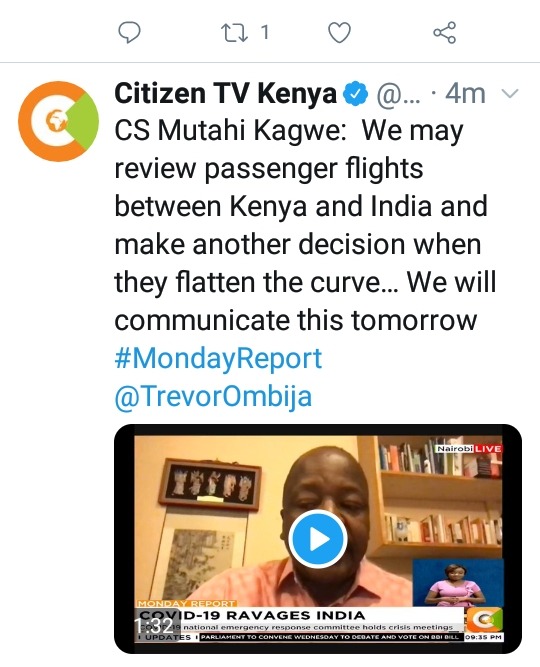This screenshot has height=667, width=540.
Task: Tap the reply speech bubble icon
Action: point(129,32)
